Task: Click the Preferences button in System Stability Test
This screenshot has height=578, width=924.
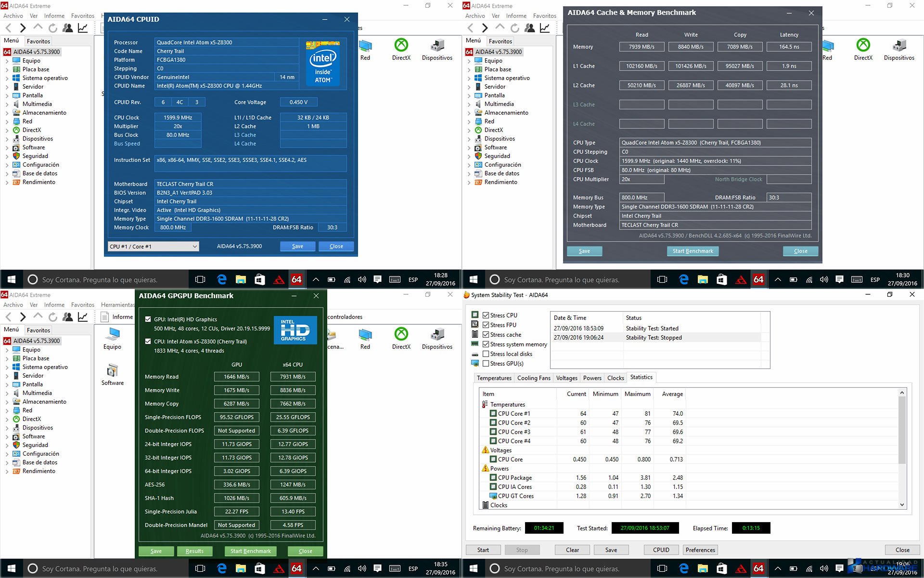Action: click(x=700, y=550)
